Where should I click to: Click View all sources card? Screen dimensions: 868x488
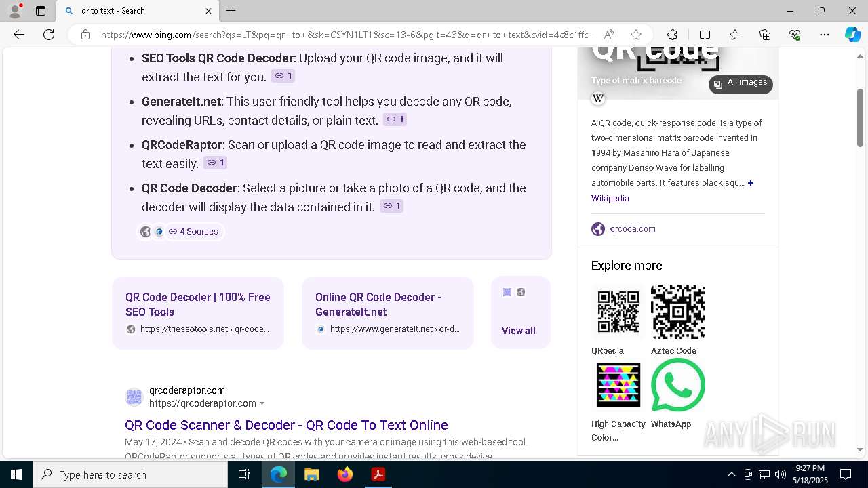point(521,313)
